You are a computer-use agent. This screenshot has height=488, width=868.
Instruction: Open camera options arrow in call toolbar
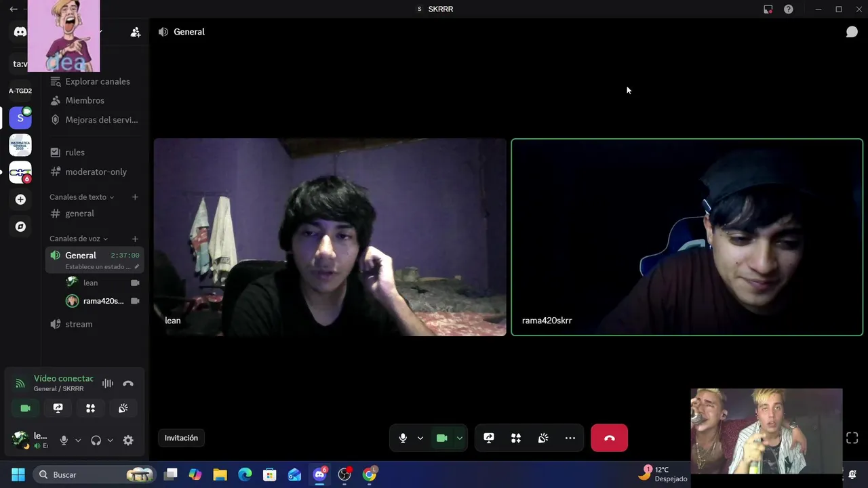click(460, 438)
